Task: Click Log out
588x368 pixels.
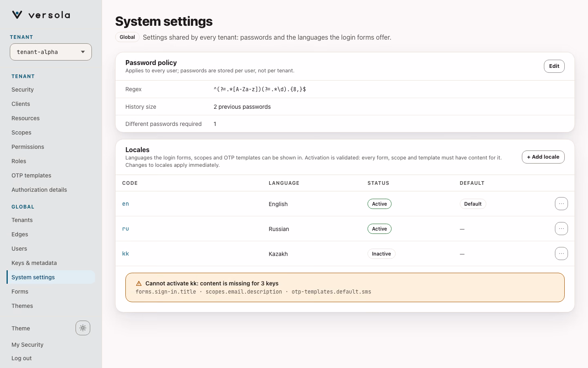Action: pyautogui.click(x=22, y=358)
